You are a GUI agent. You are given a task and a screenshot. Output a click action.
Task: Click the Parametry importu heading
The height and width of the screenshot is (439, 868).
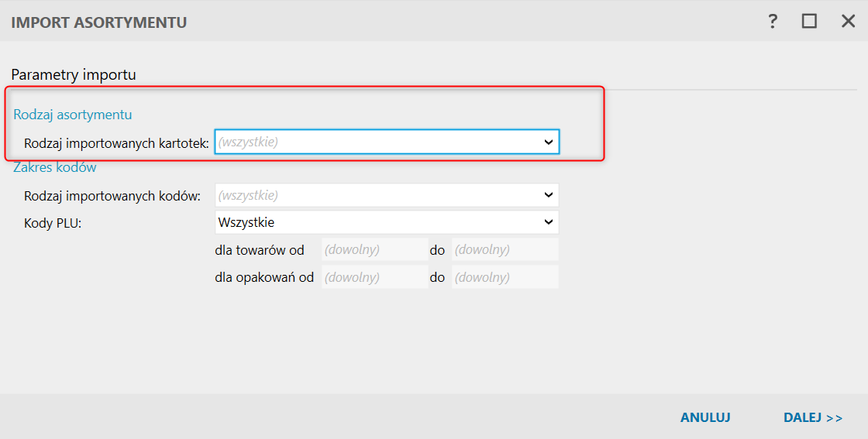[74, 75]
